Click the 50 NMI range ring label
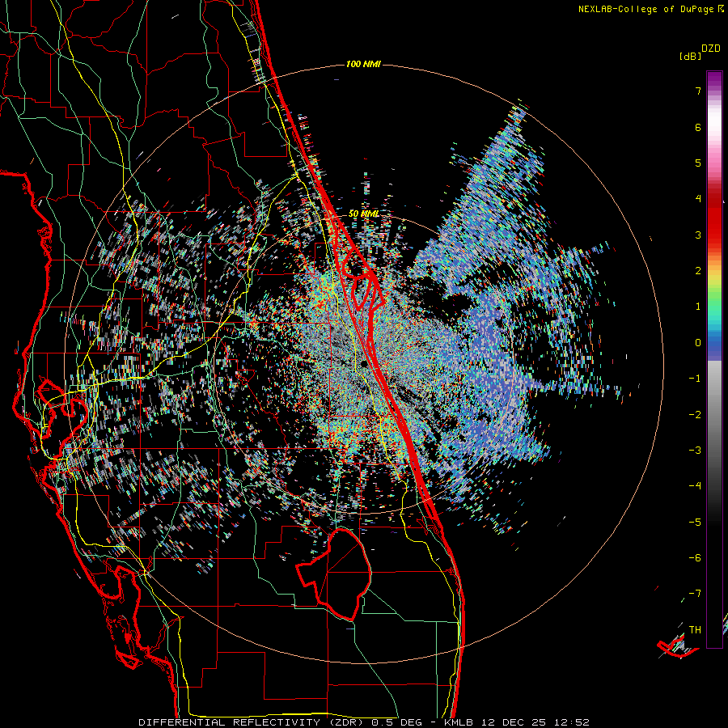 tap(364, 214)
